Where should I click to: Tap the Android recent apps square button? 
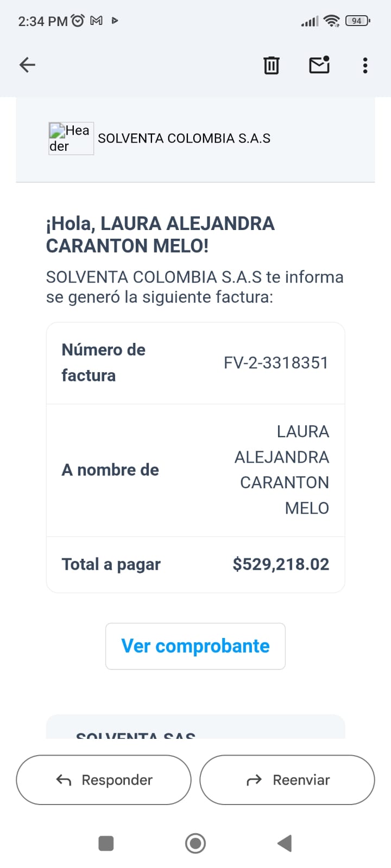point(106,843)
